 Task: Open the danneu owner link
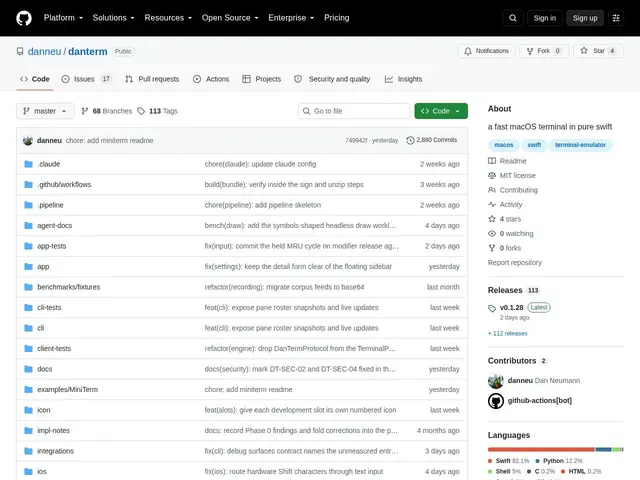[44, 51]
